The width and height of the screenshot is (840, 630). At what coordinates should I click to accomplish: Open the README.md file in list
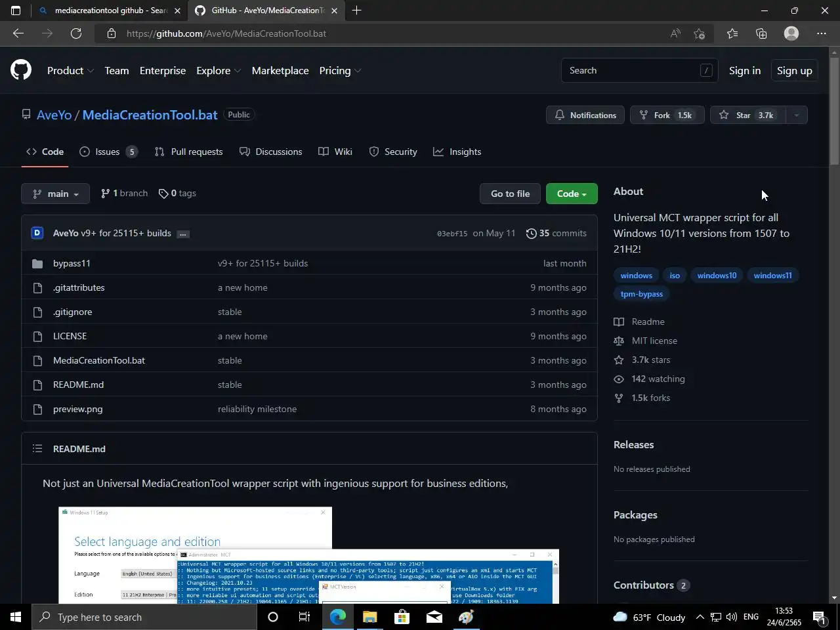coord(78,385)
